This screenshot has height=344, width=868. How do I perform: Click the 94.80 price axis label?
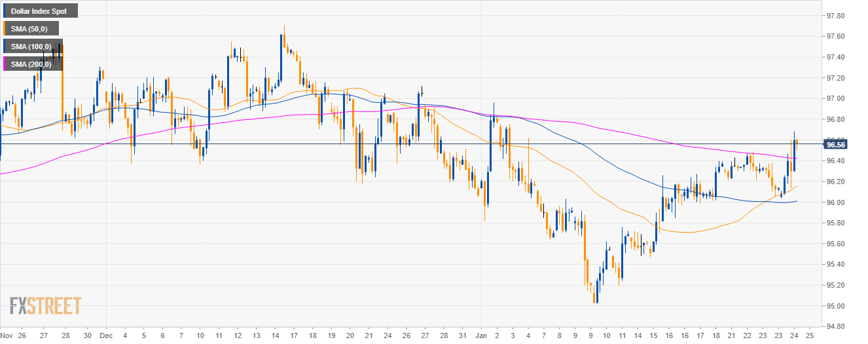pos(834,326)
